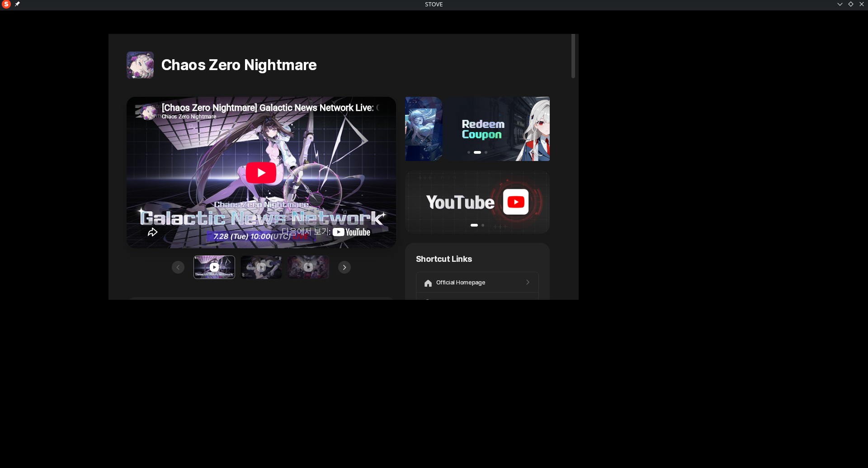Select the third video thumbnail in the carousel
The width and height of the screenshot is (868, 468).
[x=308, y=267]
